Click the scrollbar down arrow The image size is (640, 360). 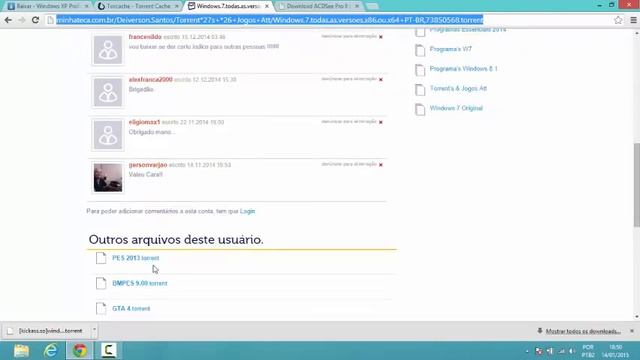click(637, 316)
